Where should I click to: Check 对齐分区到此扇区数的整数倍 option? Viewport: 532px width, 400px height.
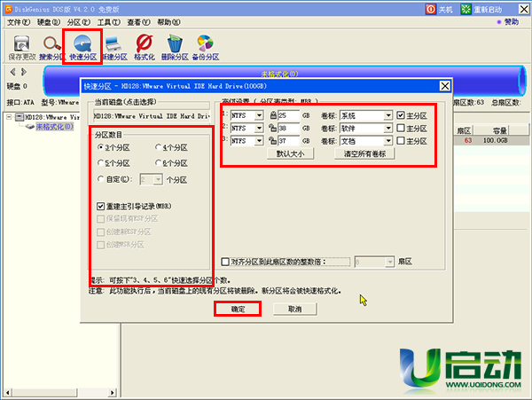[x=225, y=262]
